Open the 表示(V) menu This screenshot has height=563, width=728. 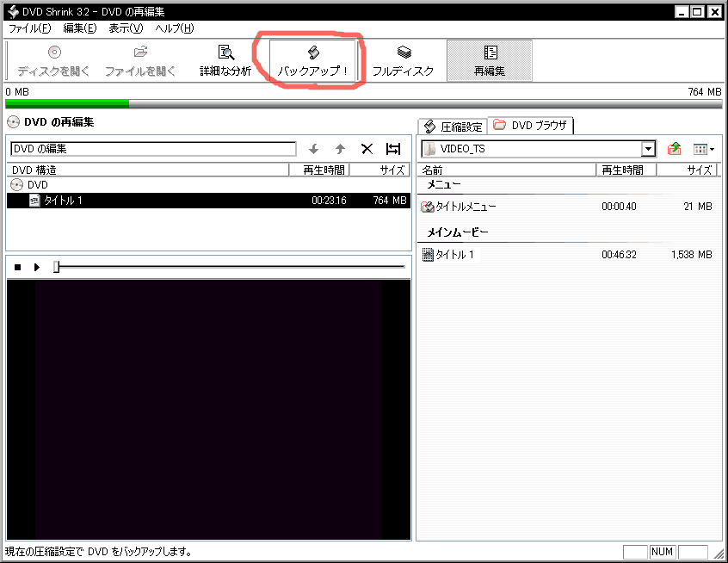click(126, 28)
